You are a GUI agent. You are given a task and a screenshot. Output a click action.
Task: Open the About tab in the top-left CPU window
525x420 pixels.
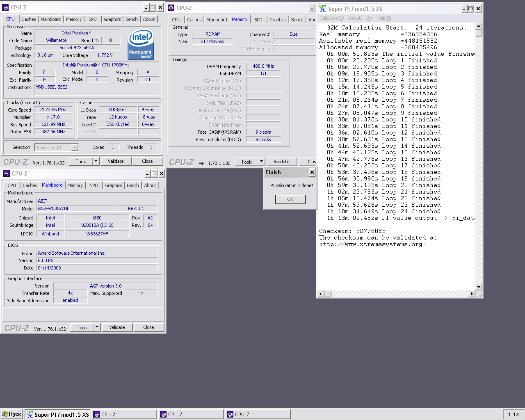(x=149, y=19)
